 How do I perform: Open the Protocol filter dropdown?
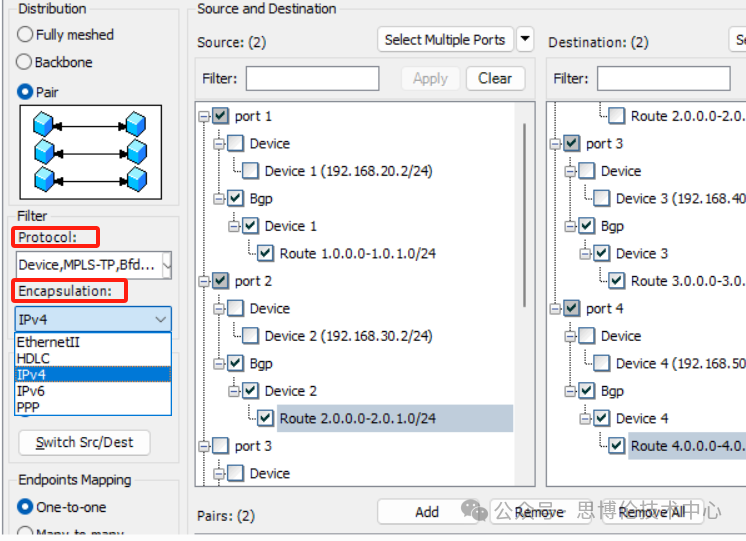[x=166, y=265]
